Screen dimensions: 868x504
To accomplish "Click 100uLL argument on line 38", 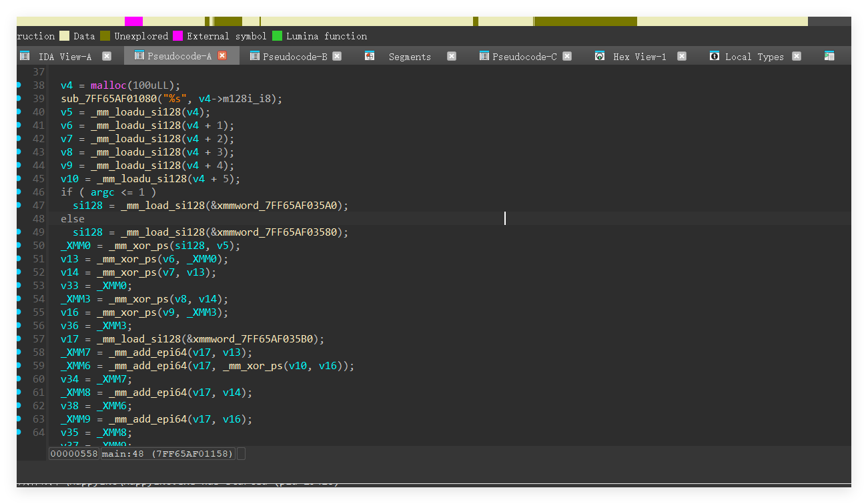I will (151, 85).
